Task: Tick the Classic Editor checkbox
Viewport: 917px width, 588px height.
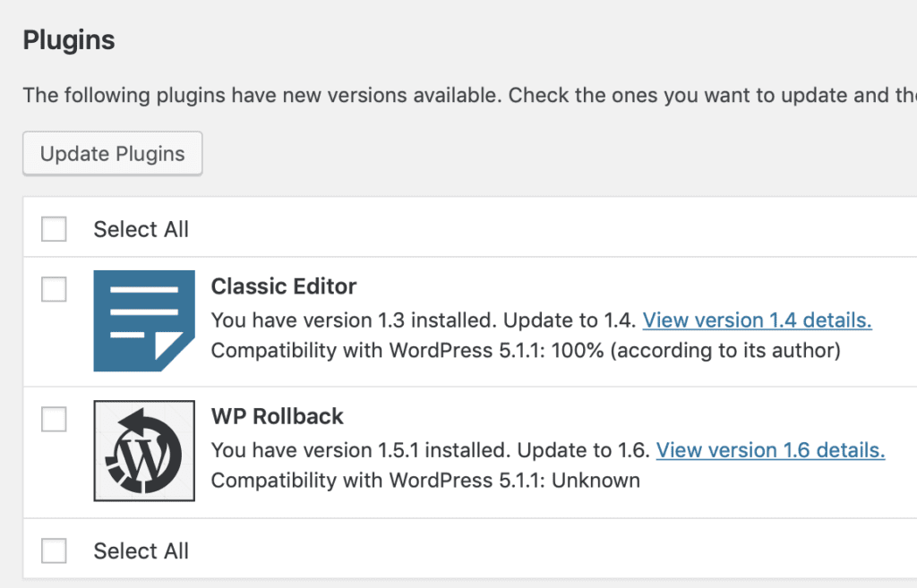Action: (54, 289)
